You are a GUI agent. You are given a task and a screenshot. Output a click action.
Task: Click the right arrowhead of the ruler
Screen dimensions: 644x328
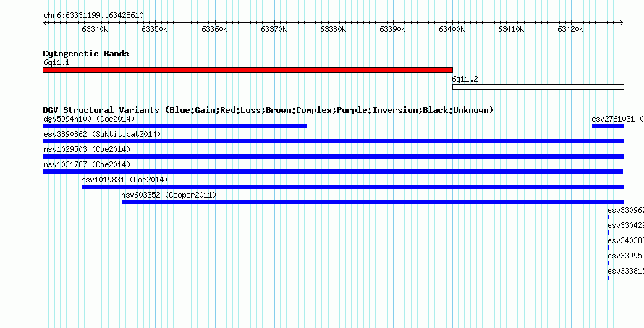pos(622,23)
